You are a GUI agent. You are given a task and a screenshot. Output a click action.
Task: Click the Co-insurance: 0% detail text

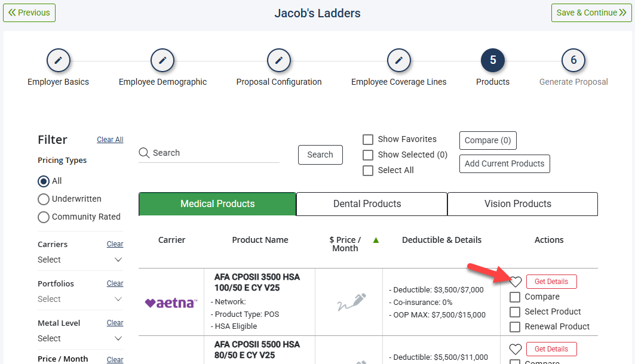tap(421, 303)
